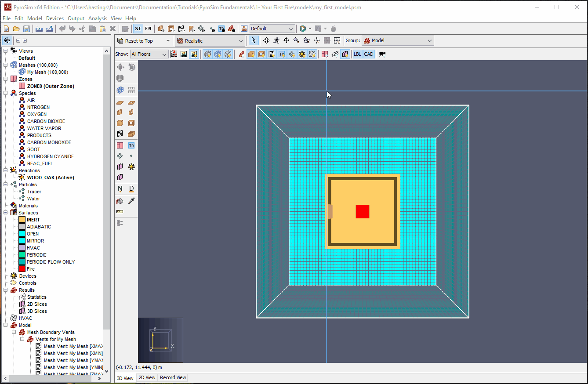Click the Save model icon
Screen dimensions: 588x384
point(26,29)
